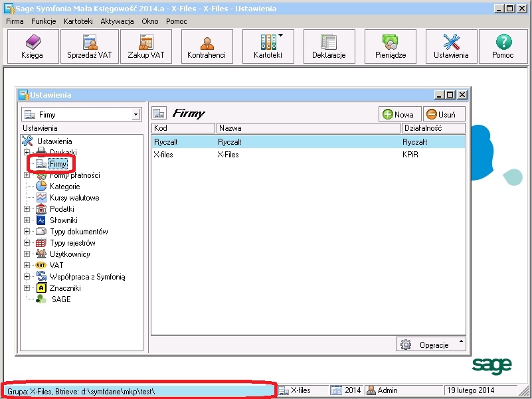Close the Ustawienia inner window

click(x=462, y=95)
